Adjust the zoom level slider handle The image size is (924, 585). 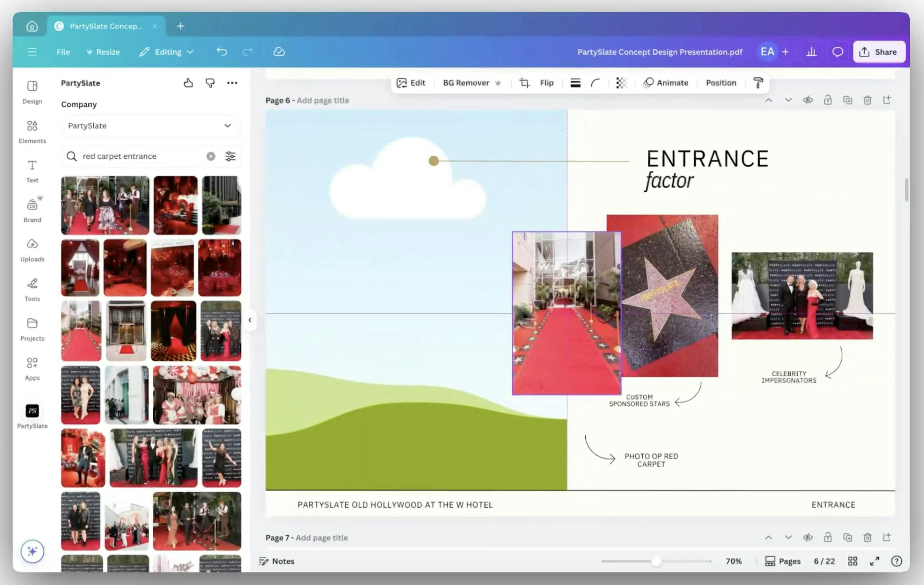[656, 561]
